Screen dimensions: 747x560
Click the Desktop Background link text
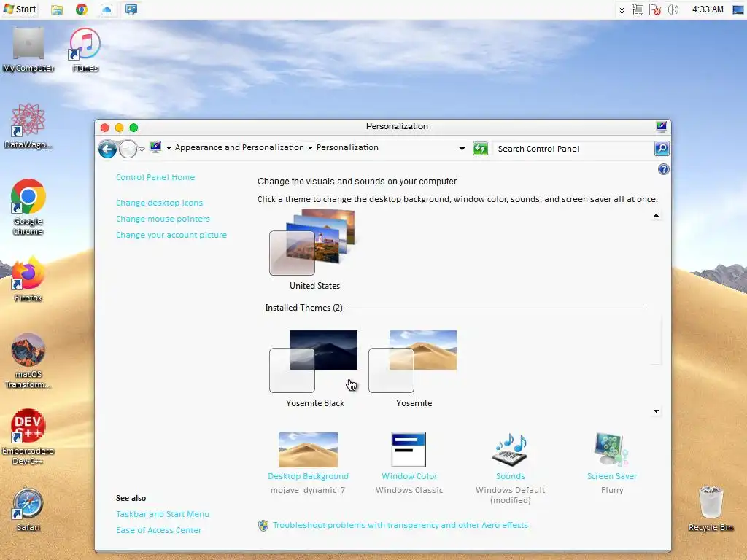click(309, 476)
